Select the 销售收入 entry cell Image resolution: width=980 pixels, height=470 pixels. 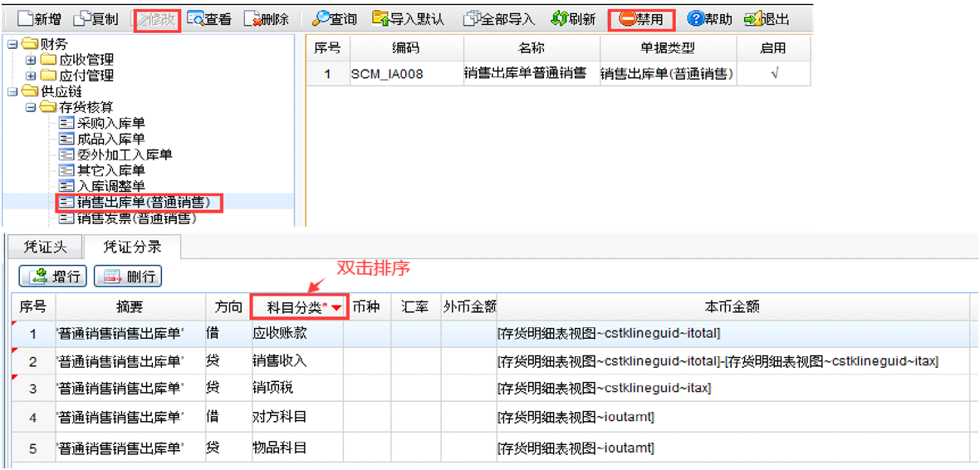click(x=297, y=361)
